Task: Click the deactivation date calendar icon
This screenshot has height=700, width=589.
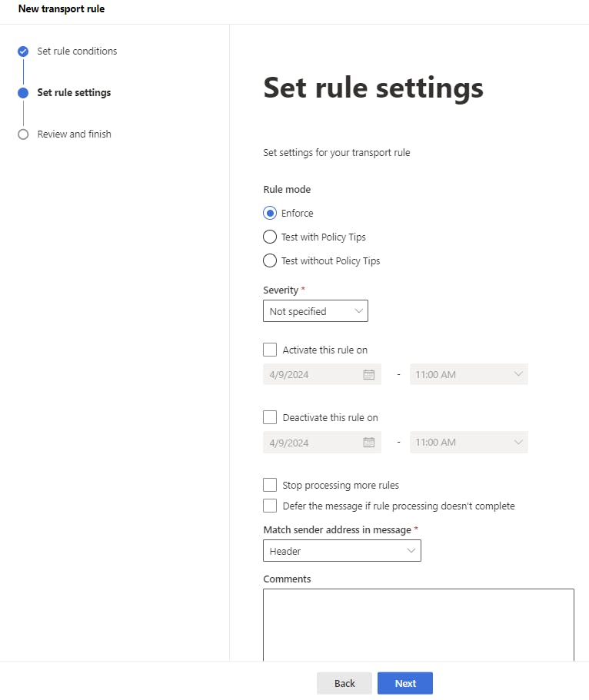Action: (368, 442)
